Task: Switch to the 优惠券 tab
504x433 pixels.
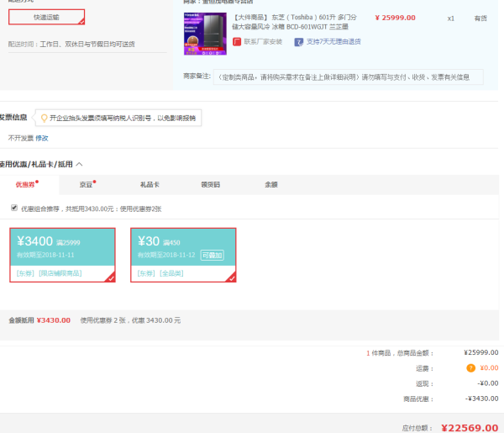Action: click(27, 184)
